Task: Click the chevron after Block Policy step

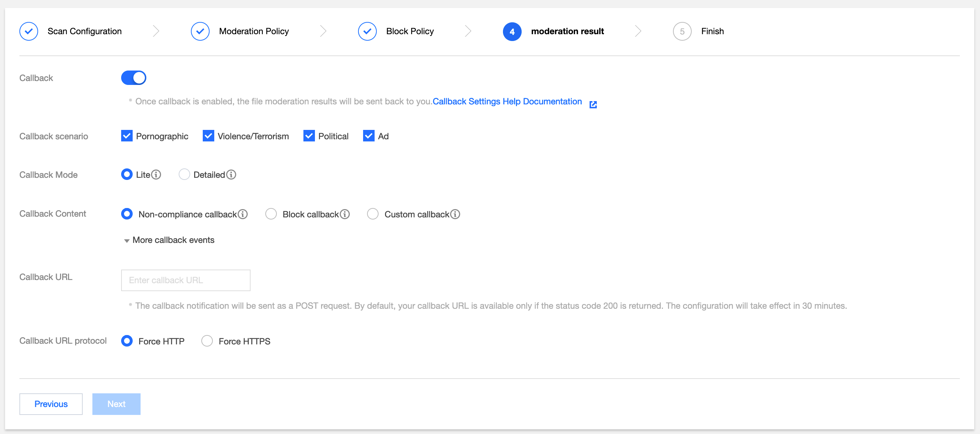Action: point(468,31)
